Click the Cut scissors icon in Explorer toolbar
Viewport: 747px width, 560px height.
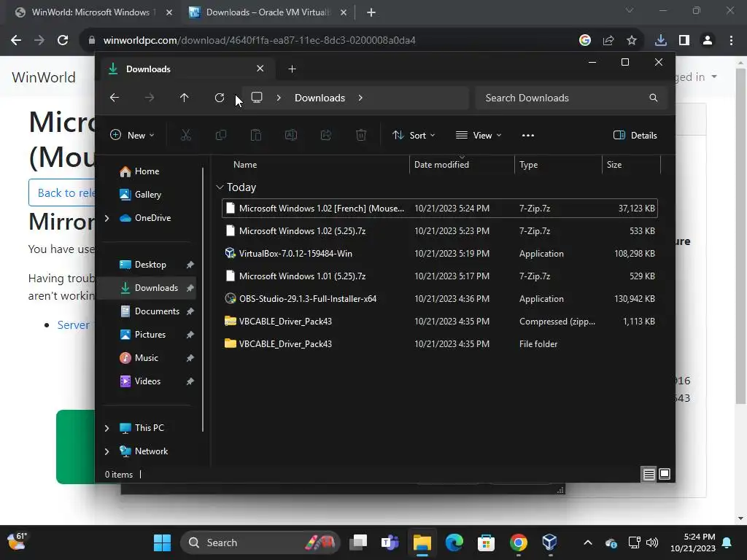coord(186,135)
